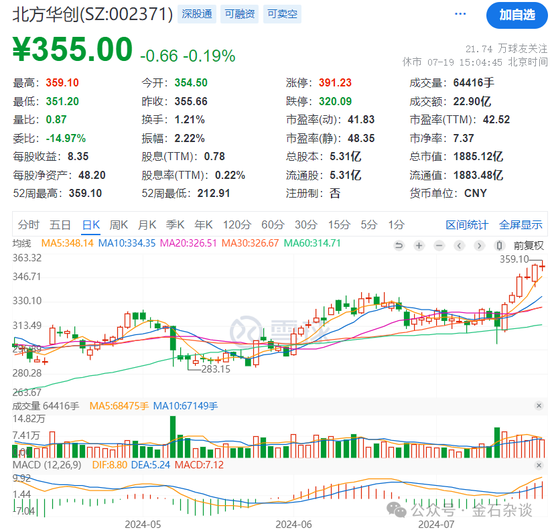Click the 359.10 high price marker on chart
The image size is (550, 532).
pyautogui.click(x=514, y=259)
